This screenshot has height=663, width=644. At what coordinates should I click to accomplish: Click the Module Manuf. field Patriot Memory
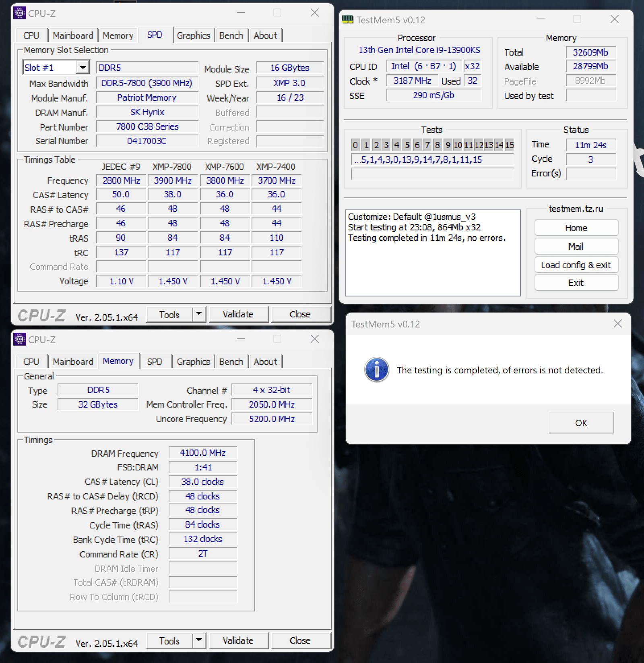[147, 97]
